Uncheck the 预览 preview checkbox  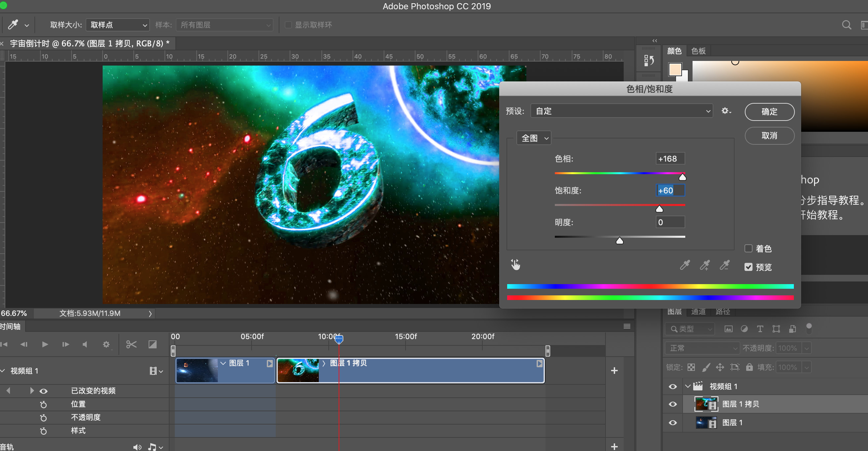coord(748,267)
